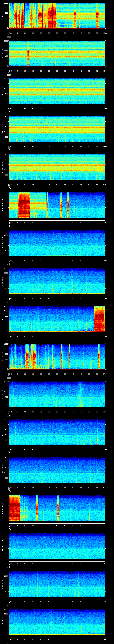Click the 48:00 end time label
This screenshot has height=644, width=114.
(105, 33)
